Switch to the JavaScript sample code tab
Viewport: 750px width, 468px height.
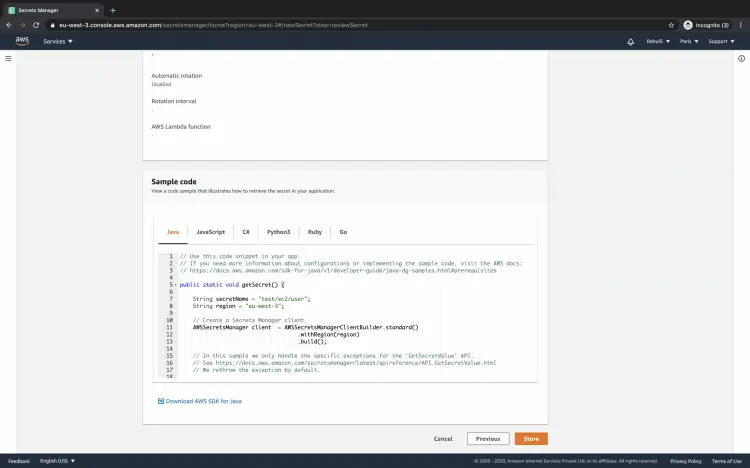pos(210,232)
